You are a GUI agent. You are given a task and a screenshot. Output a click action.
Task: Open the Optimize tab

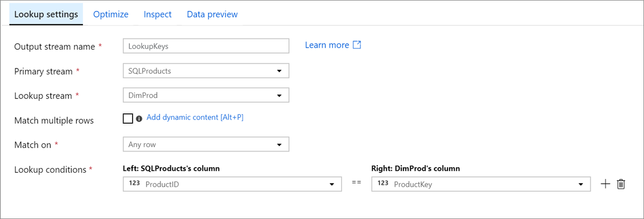point(111,15)
